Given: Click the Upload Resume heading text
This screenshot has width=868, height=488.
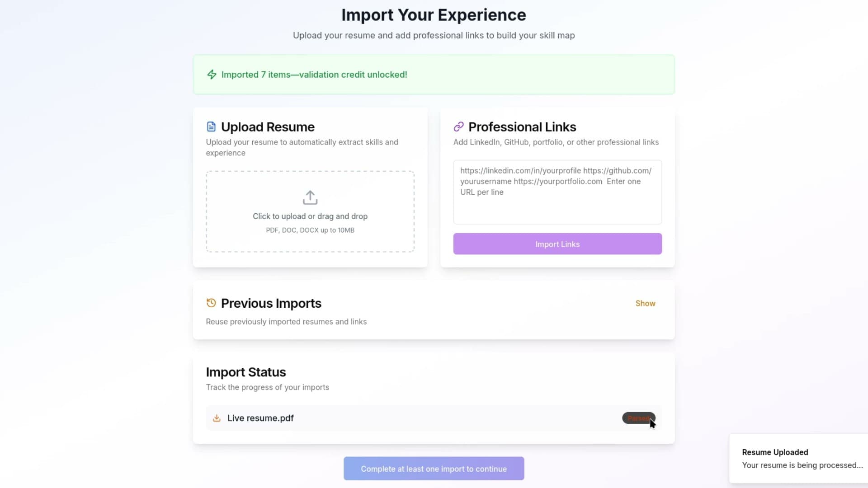Looking at the screenshot, I should tap(268, 127).
